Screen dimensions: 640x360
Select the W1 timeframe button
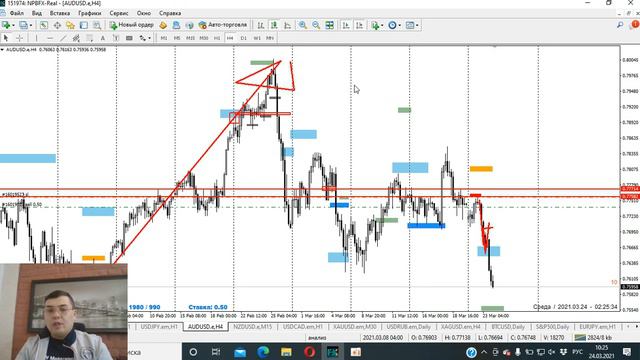[257, 38]
